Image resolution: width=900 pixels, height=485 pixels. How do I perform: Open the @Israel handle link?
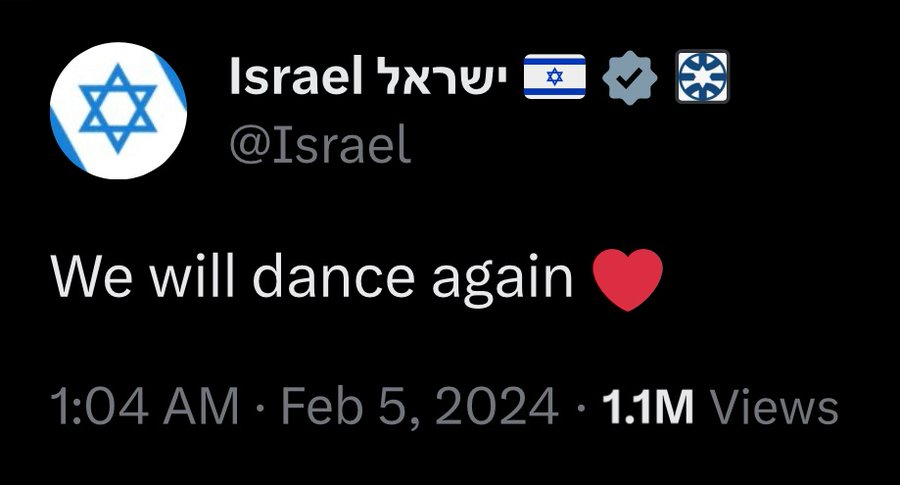[x=320, y=147]
